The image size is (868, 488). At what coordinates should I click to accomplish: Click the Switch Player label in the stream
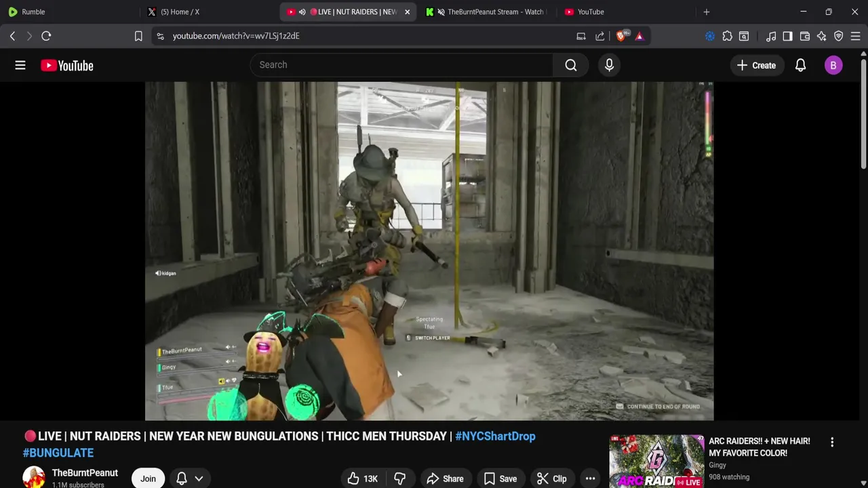(433, 338)
